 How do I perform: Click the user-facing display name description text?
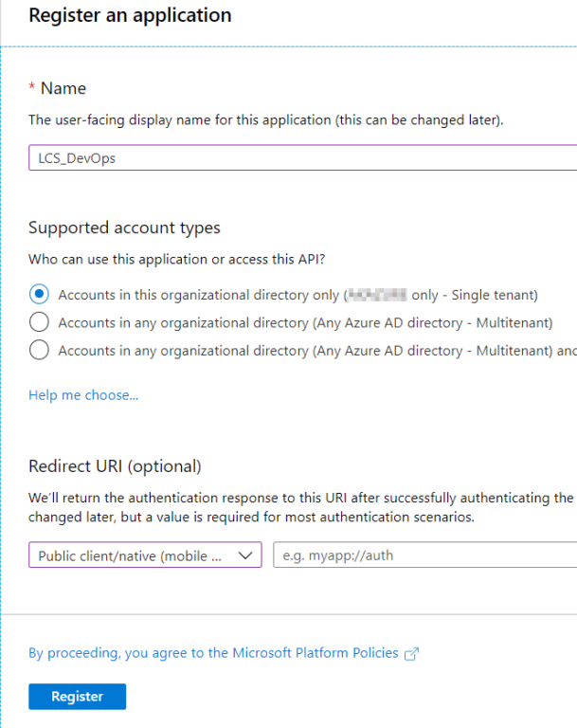[265, 120]
